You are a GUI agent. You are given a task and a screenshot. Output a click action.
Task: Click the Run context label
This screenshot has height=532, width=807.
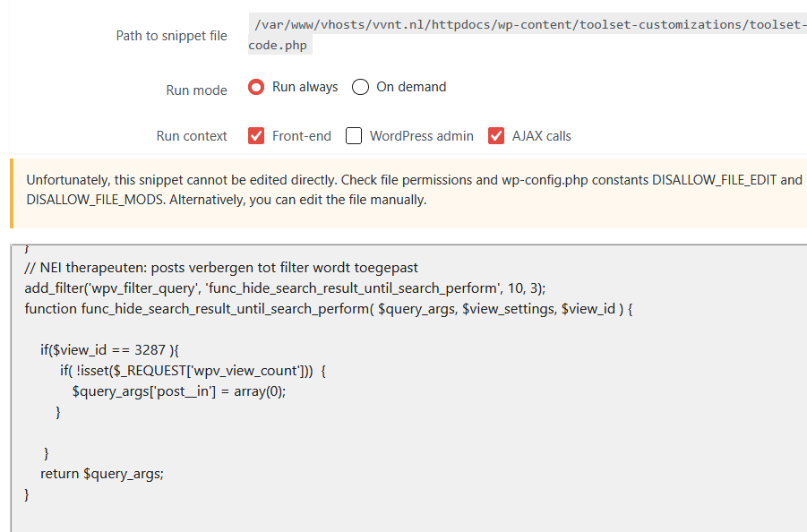coord(192,136)
